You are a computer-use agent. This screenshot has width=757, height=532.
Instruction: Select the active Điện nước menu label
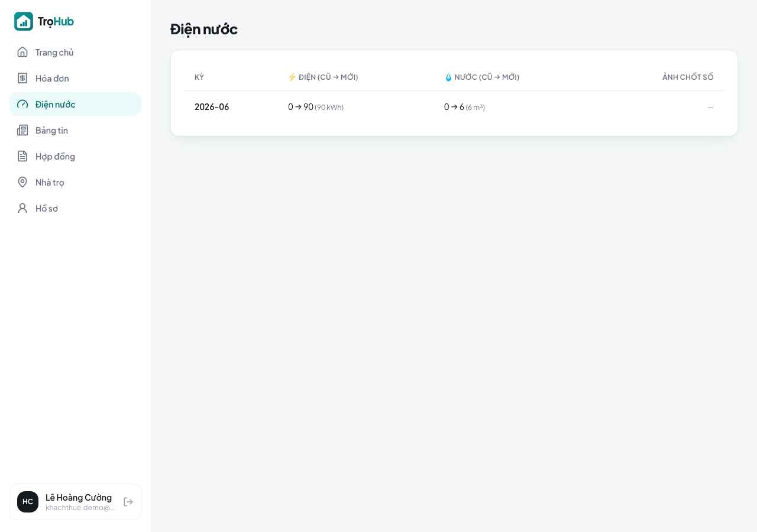tap(56, 104)
